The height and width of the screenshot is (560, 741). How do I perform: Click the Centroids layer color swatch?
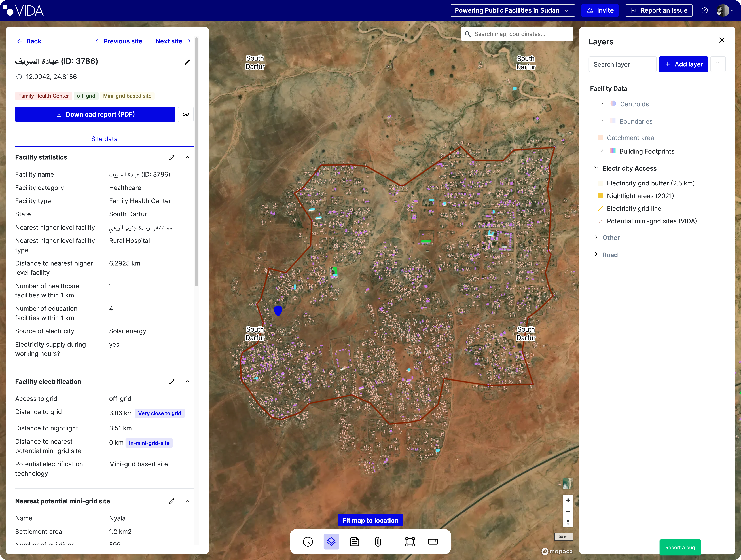613,103
